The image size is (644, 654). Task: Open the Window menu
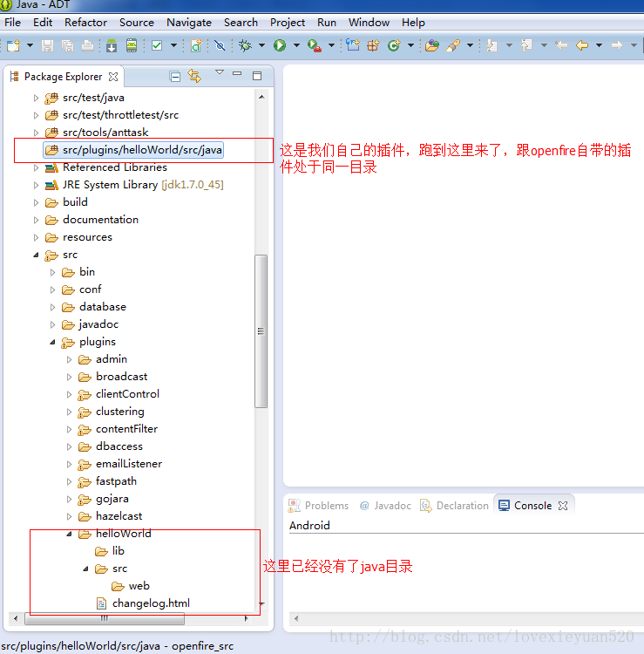click(369, 23)
